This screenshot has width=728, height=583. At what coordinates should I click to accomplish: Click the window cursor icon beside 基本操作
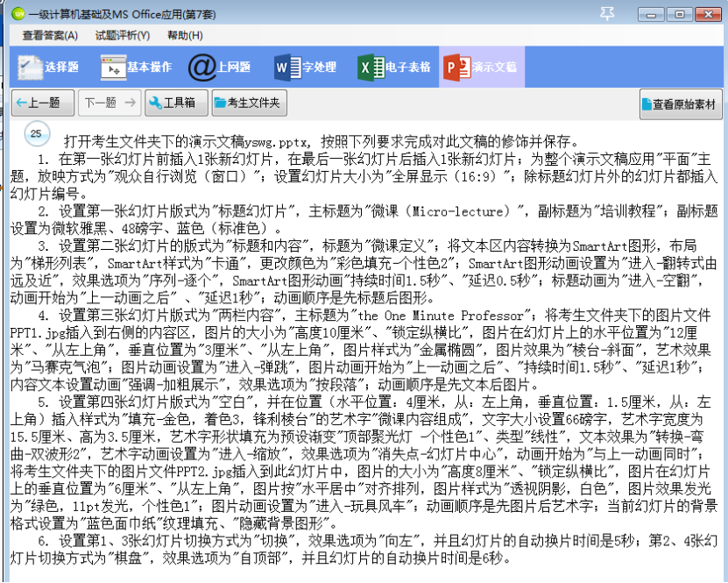tap(113, 68)
